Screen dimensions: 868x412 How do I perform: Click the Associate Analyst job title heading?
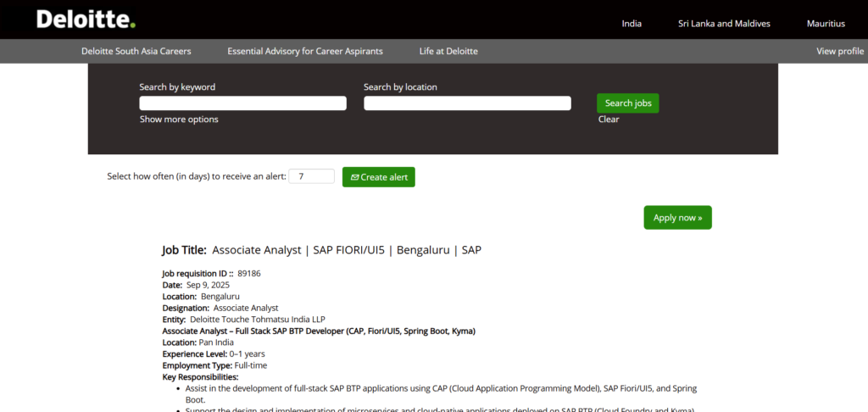tap(346, 250)
